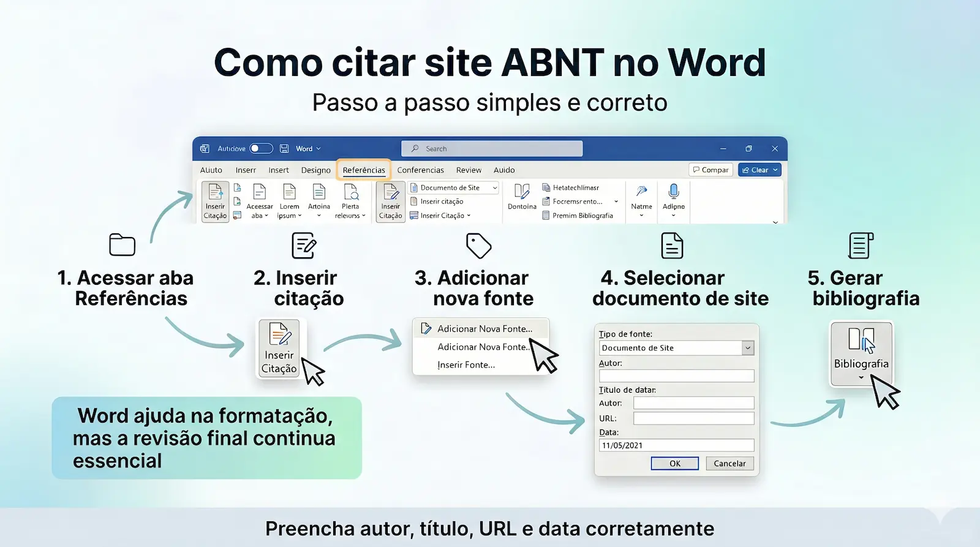Open the Aiuto tab
Viewport: 980px width, 547px height.
pyautogui.click(x=211, y=170)
